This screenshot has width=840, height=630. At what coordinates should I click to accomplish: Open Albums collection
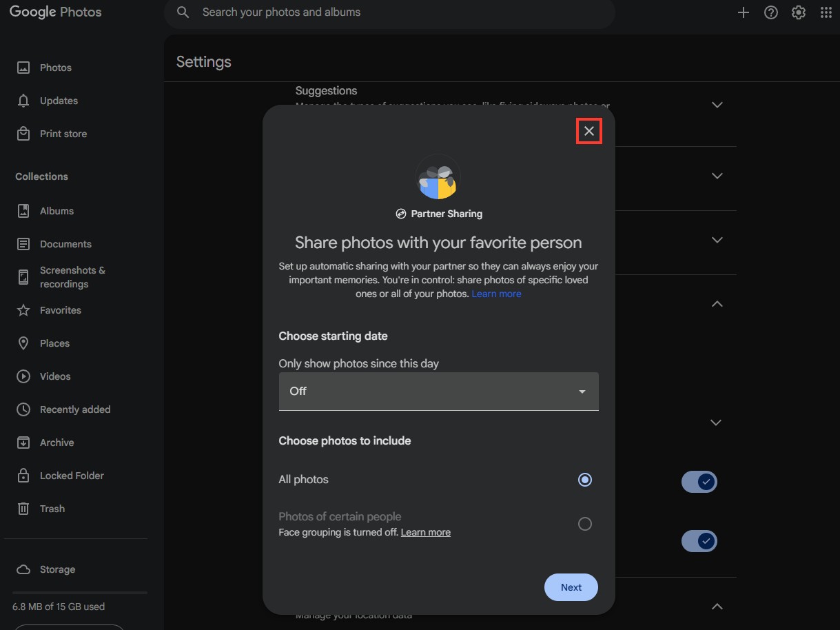click(57, 211)
